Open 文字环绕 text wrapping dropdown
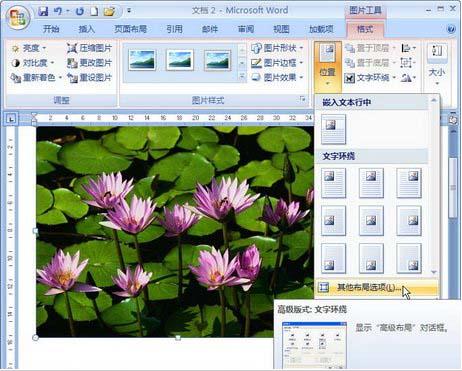The image size is (462, 371). point(370,78)
